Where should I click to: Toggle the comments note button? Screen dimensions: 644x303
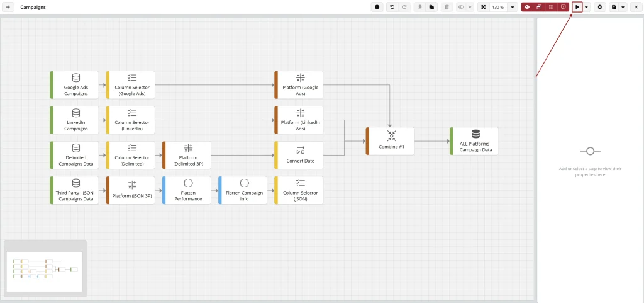pyautogui.click(x=563, y=7)
